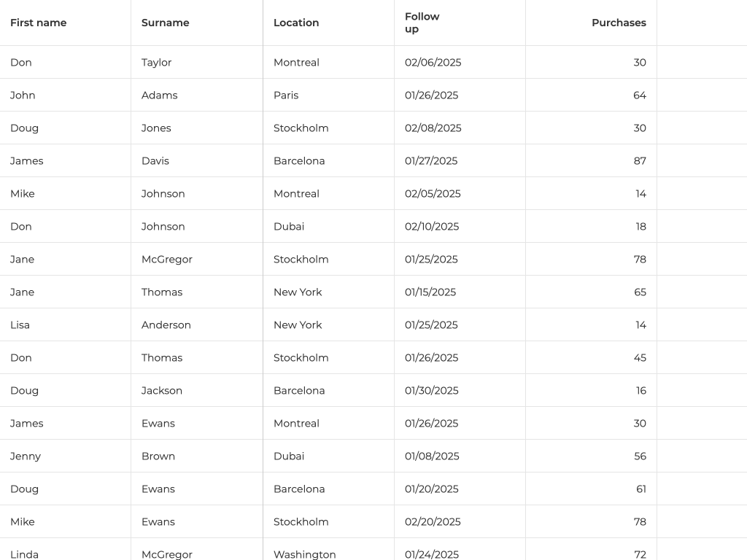Sort by the Surname column header
The height and width of the screenshot is (560, 747).
(x=166, y=23)
